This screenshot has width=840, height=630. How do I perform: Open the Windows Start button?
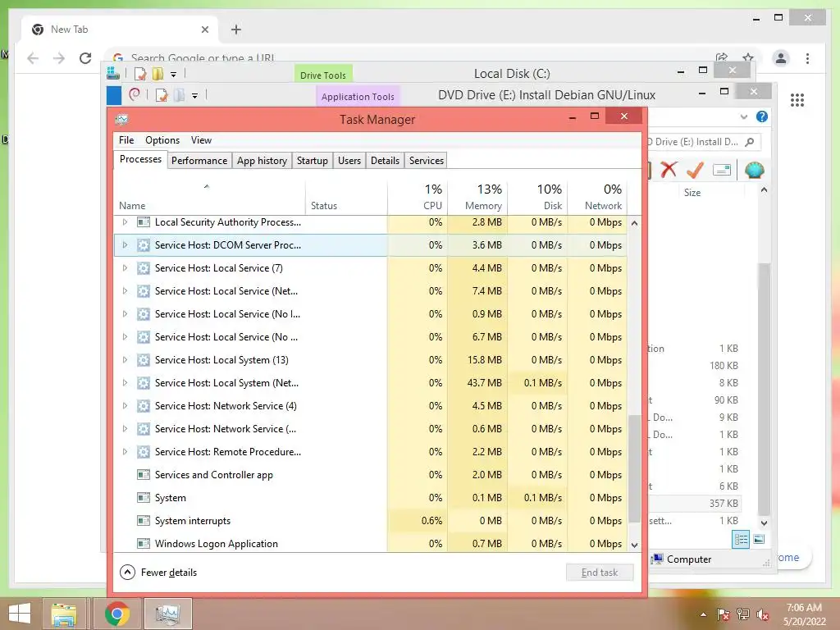point(20,614)
